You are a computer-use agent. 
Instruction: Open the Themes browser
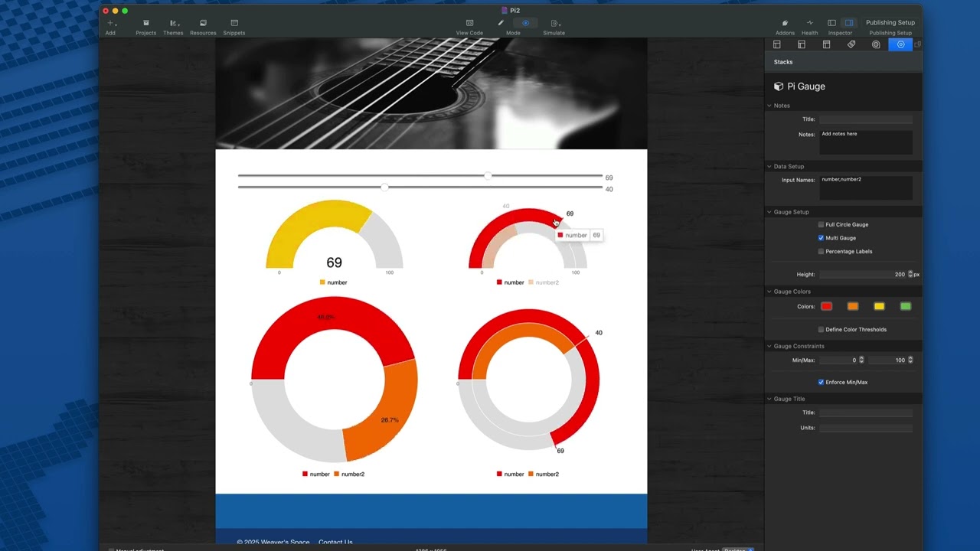[173, 27]
